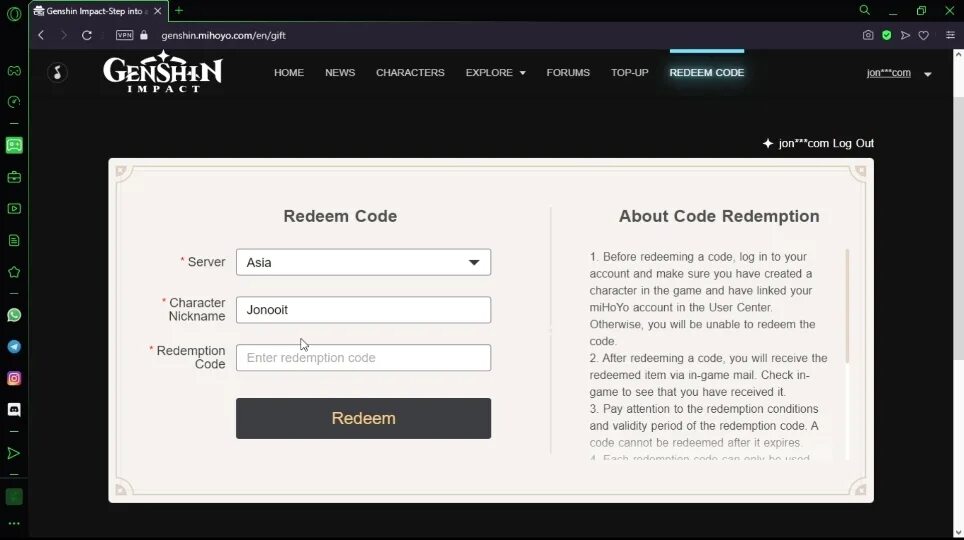This screenshot has width=964, height=540.
Task: Go to HOME in site navigation
Action: (289, 73)
